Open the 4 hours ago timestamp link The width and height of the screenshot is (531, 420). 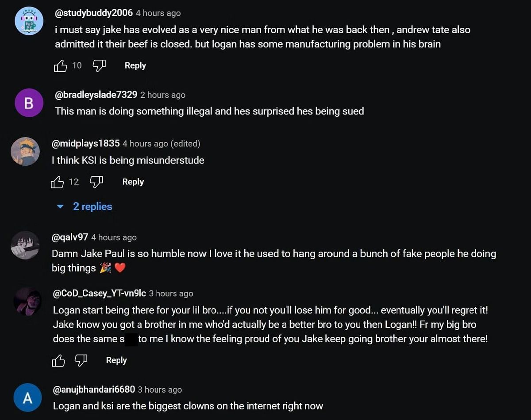(158, 13)
